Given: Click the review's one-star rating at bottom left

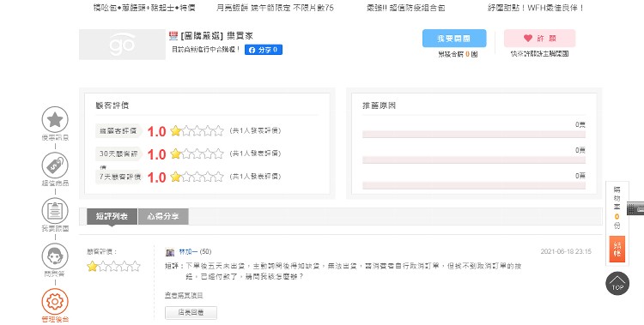Looking at the screenshot, I should click(x=113, y=267).
